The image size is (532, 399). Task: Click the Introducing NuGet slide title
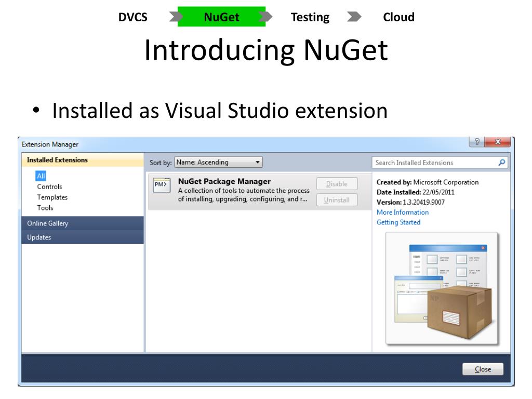[266, 50]
